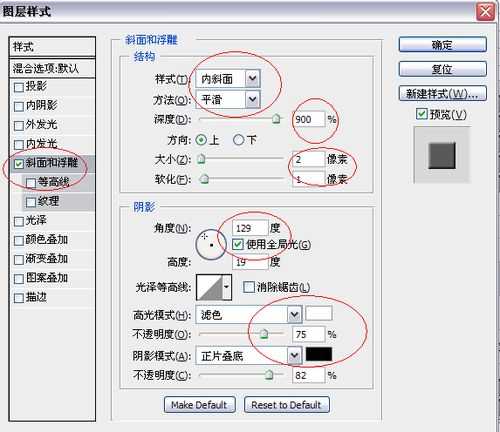This screenshot has width=500, height=432.
Task: Click the 确定 OK button
Action: (x=443, y=44)
